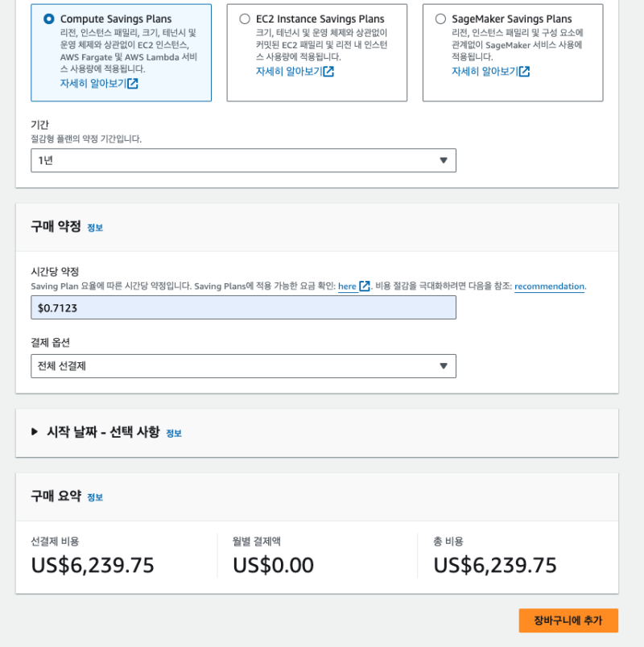Click 자세히 알아보기 under EC2 Instance Savings Plans
Screen dimensions: 644x647
tap(288, 72)
